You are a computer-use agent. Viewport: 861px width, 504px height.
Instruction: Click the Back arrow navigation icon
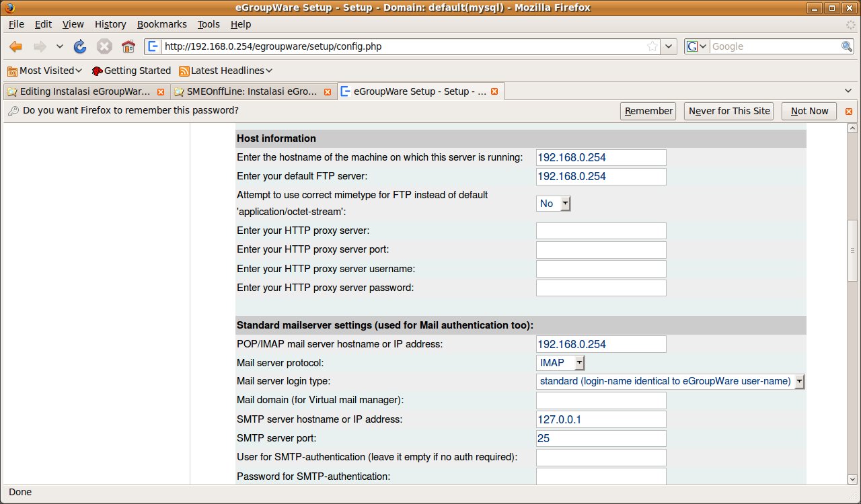click(x=16, y=46)
